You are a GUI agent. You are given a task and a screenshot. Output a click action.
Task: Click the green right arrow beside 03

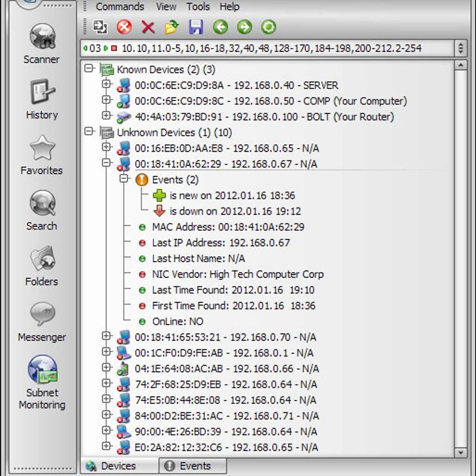(x=106, y=48)
